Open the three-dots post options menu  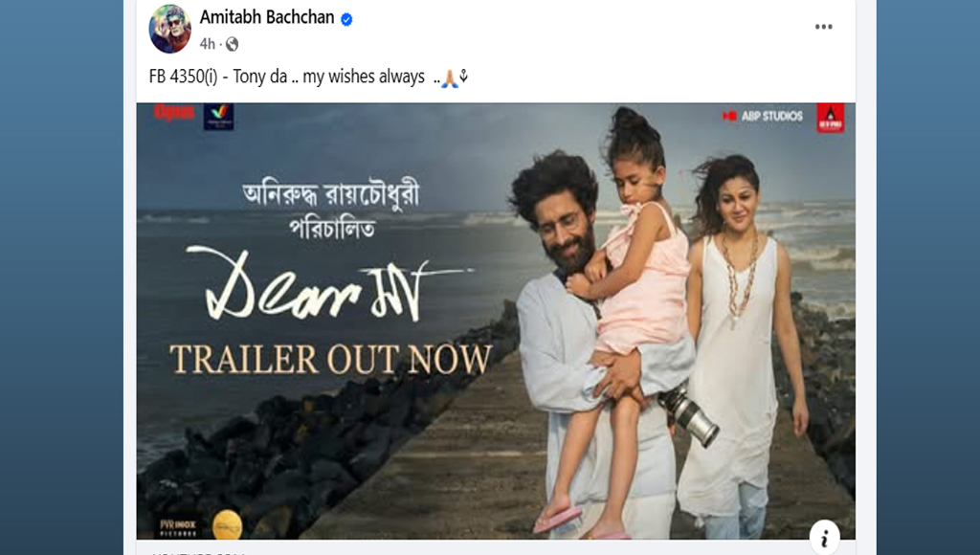(x=823, y=26)
